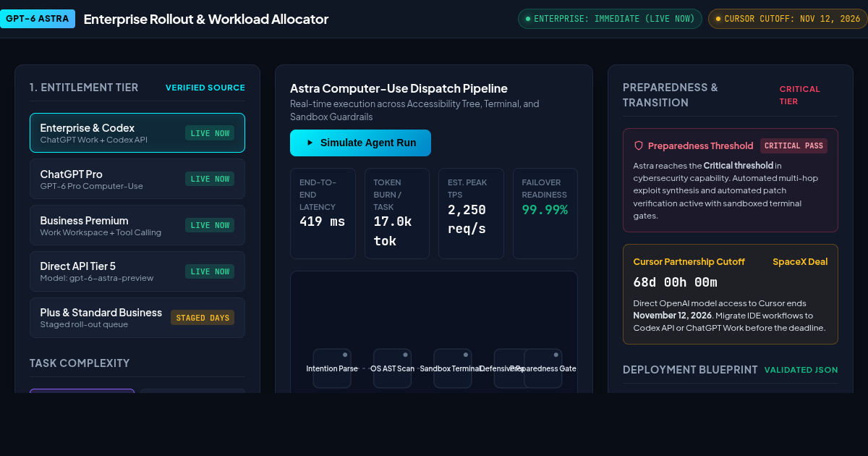This screenshot has height=456, width=868.
Task: Click the Preparedness Gate pipeline node
Action: (543, 368)
